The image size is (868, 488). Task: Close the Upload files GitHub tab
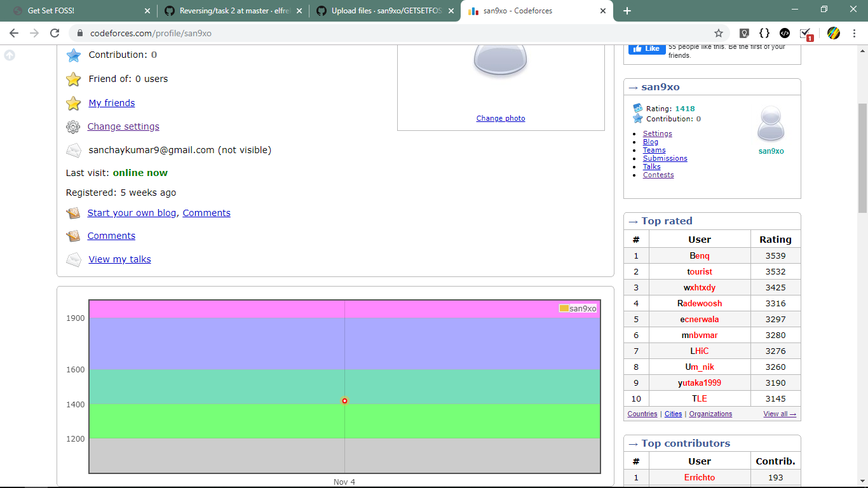pos(451,11)
